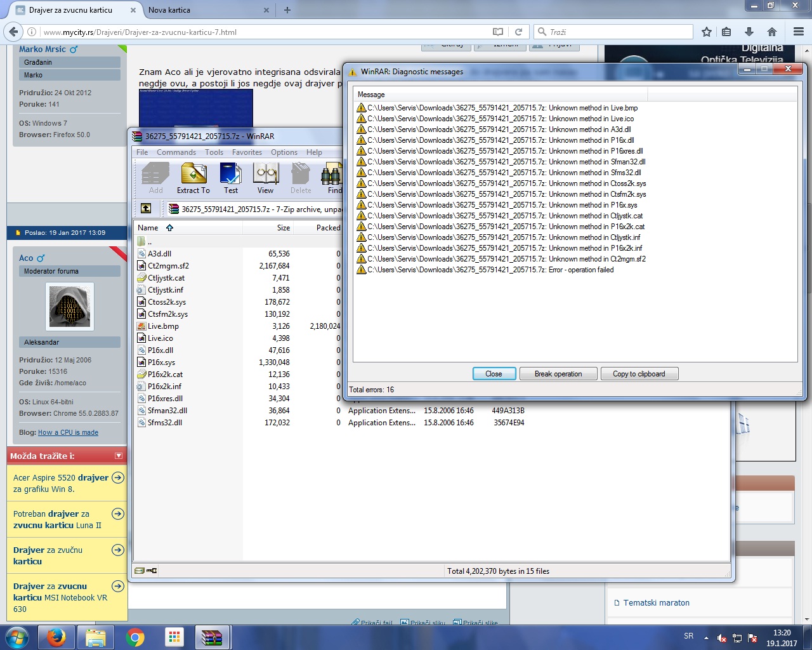Select A3d.dll in the WinRAR file list
Image resolution: width=812 pixels, height=650 pixels.
(x=159, y=254)
